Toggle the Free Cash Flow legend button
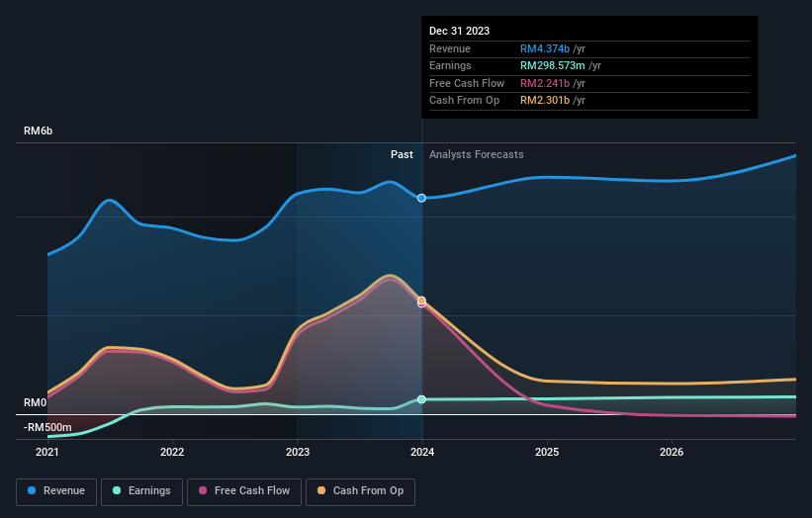Screen dimensions: 812x518 [244, 491]
